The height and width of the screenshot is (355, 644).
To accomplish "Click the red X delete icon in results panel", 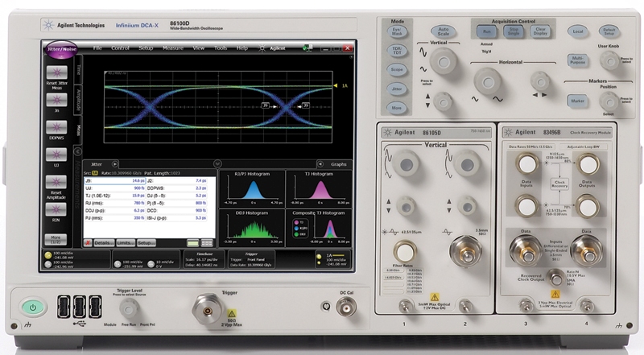I will 88,241.
